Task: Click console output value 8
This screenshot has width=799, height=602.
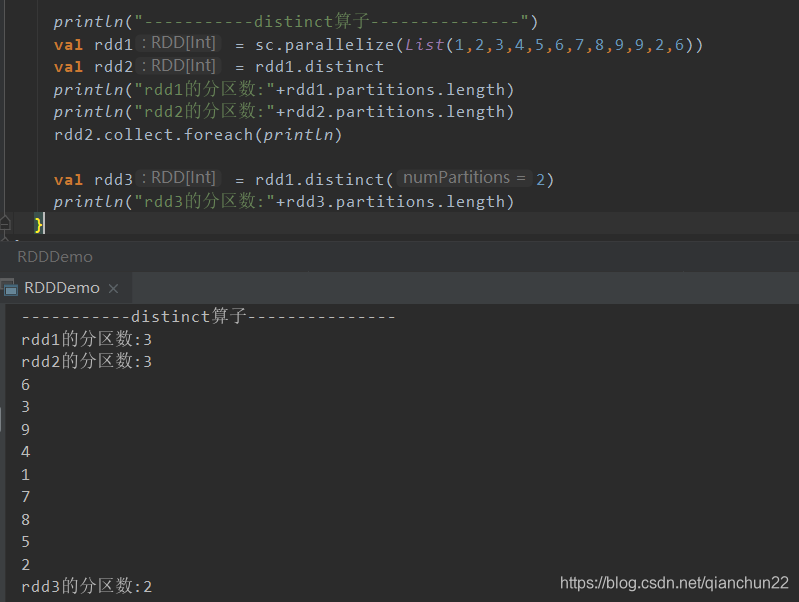Action: pos(25,519)
